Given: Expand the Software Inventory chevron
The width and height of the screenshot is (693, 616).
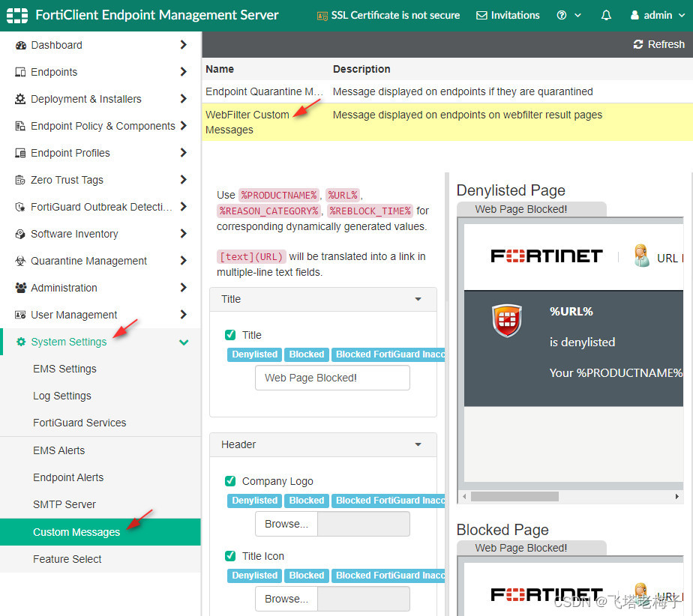Looking at the screenshot, I should (184, 233).
